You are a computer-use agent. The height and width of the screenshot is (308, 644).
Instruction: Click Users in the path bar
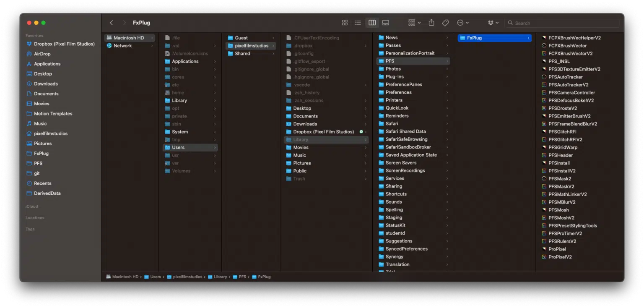pyautogui.click(x=153, y=277)
